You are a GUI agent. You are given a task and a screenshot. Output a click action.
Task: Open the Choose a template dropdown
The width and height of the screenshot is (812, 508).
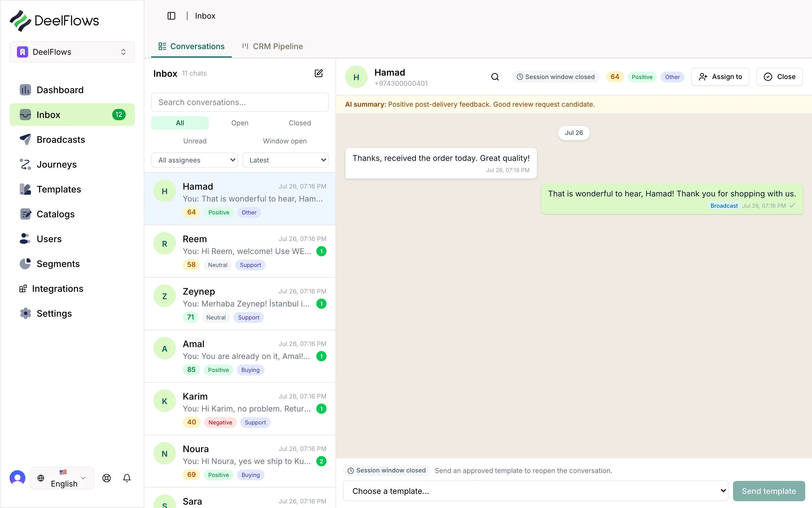pos(535,491)
